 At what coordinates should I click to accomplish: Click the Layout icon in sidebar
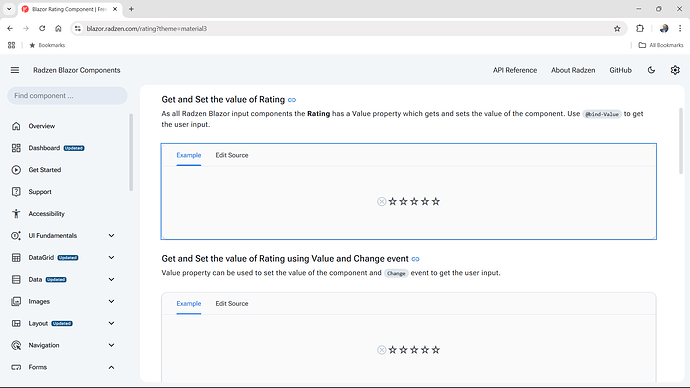(16, 323)
